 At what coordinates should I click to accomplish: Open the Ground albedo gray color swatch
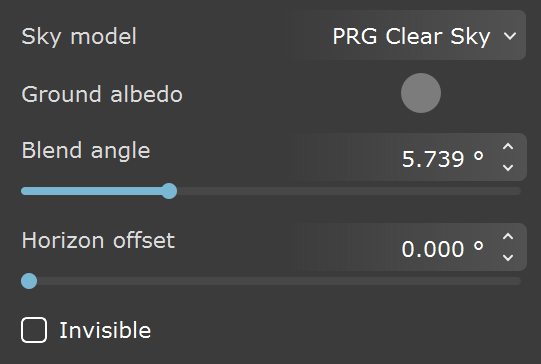(x=421, y=93)
